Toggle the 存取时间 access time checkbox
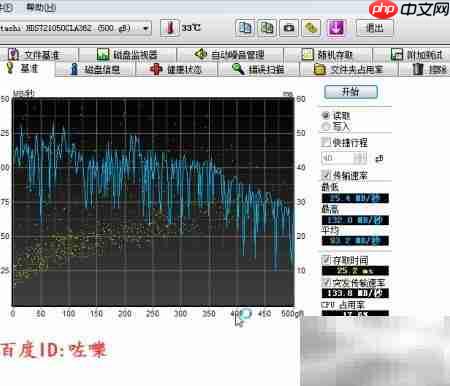 pos(326,260)
